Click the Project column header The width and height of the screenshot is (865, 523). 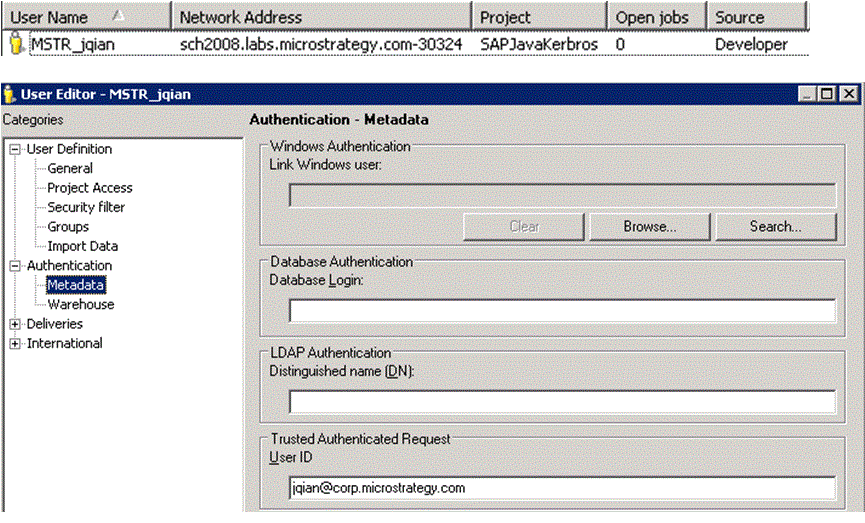pos(539,17)
